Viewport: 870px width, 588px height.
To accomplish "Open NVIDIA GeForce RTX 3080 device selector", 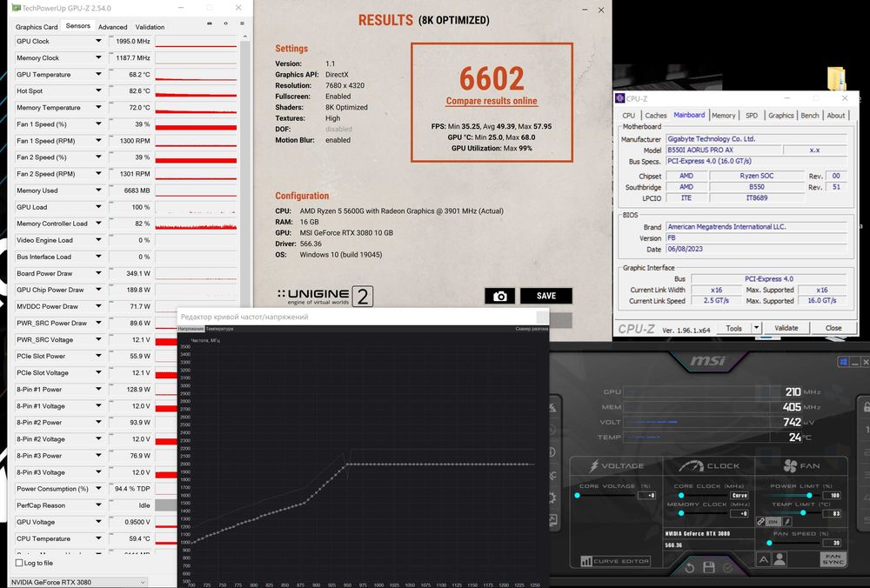I will click(x=79, y=582).
